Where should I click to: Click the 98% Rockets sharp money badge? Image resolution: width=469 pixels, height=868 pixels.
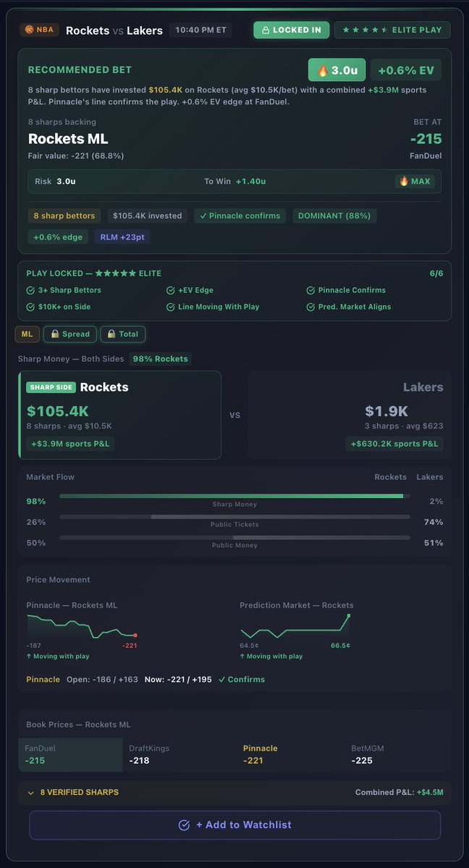click(161, 359)
